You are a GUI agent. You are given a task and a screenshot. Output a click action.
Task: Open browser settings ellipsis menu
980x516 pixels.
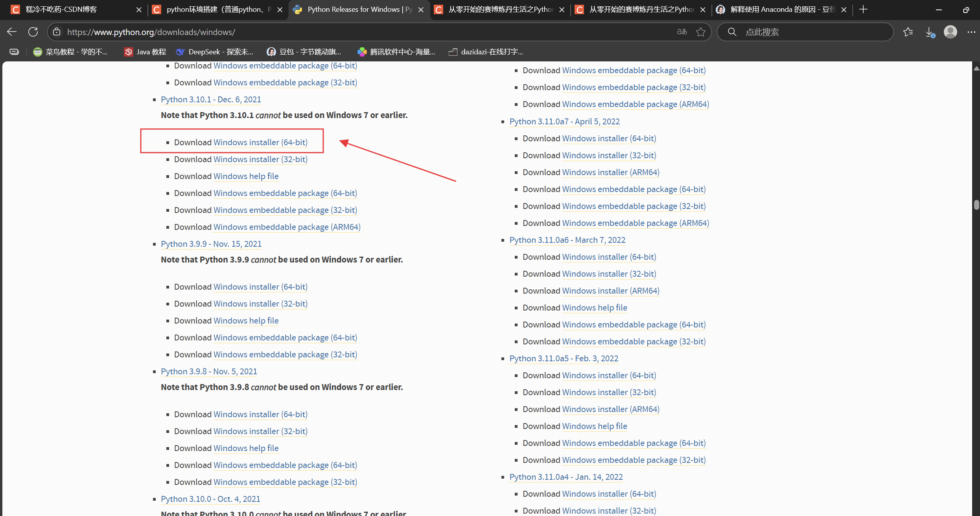coord(971,32)
